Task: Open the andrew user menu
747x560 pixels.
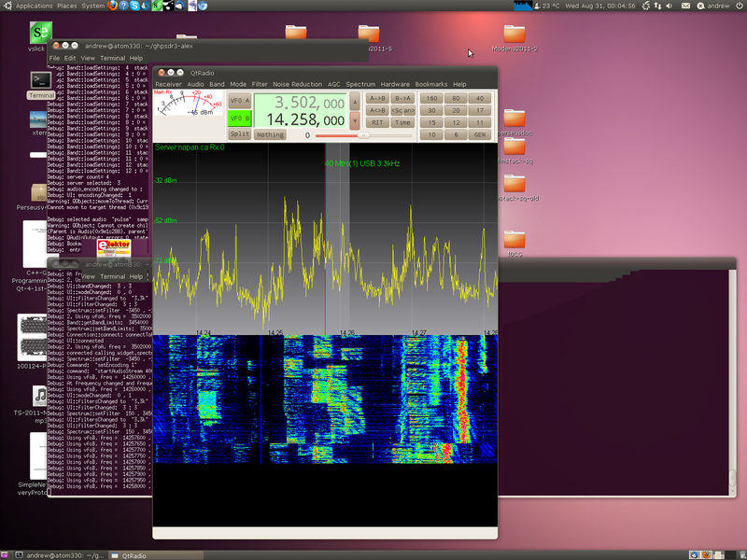Action: click(x=713, y=6)
